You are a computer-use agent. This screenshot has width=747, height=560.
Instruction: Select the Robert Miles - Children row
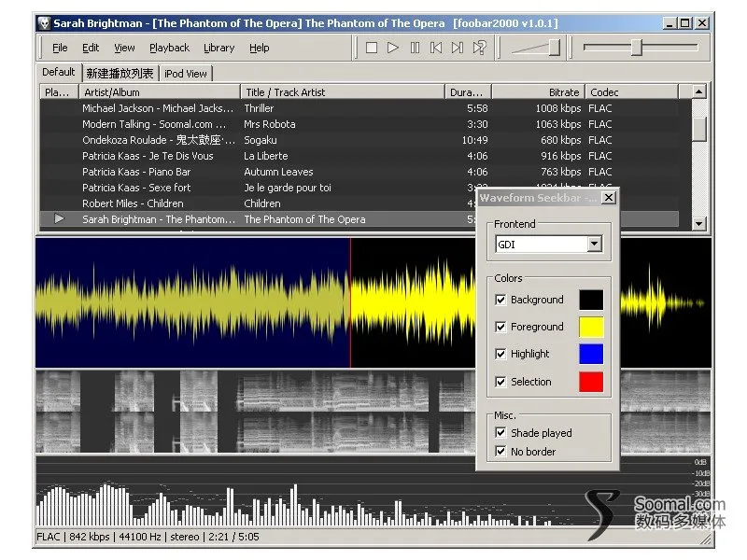pyautogui.click(x=258, y=203)
